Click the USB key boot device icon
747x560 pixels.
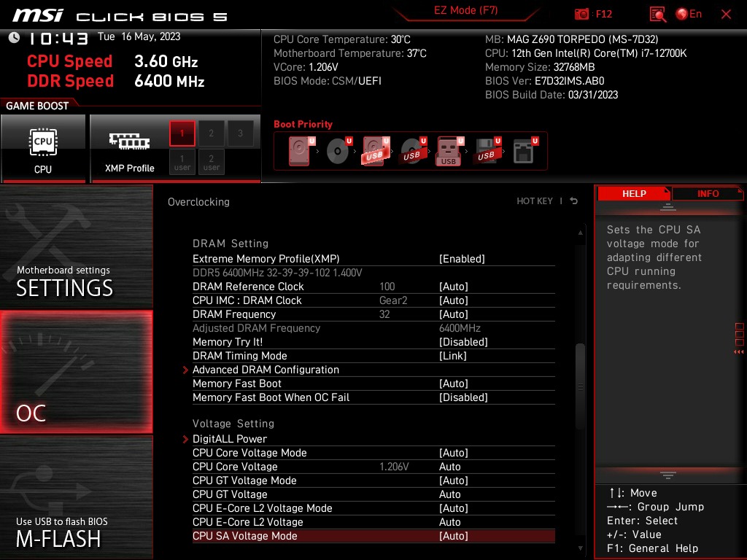[x=449, y=151]
